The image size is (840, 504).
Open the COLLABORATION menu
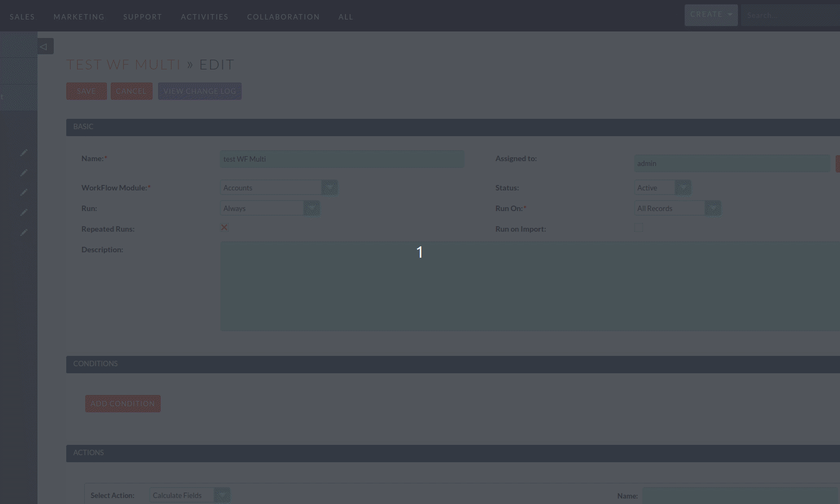coord(283,17)
